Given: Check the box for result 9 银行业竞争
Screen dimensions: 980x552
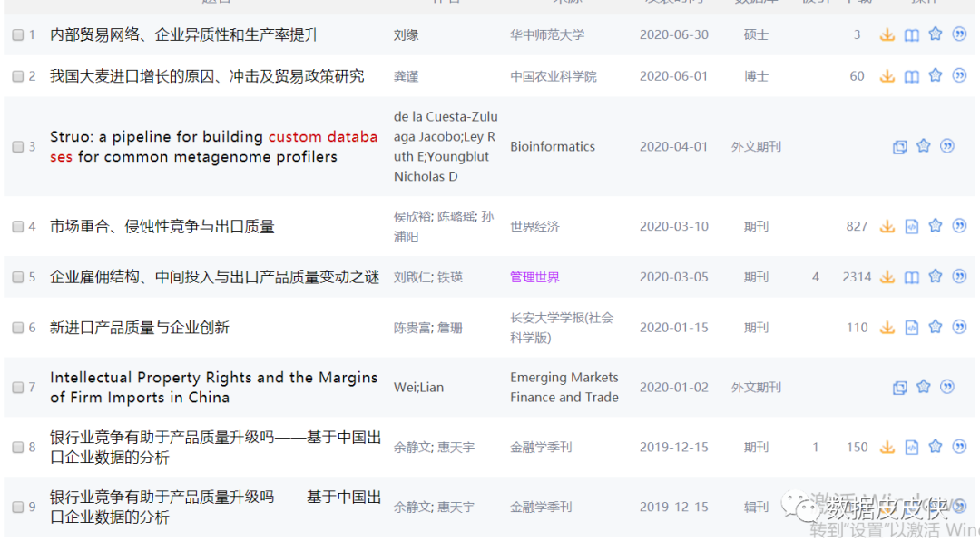Looking at the screenshot, I should pyautogui.click(x=18, y=507).
